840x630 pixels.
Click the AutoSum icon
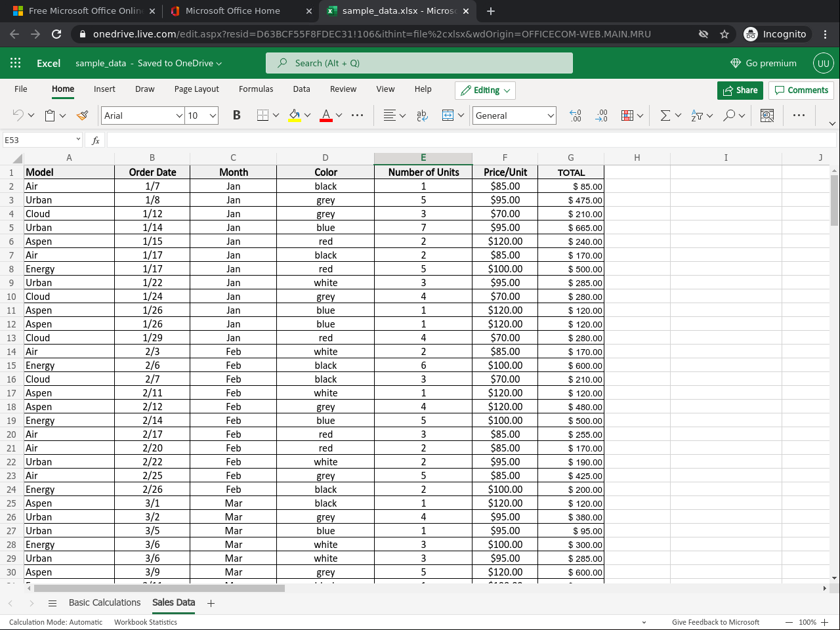pyautogui.click(x=665, y=115)
